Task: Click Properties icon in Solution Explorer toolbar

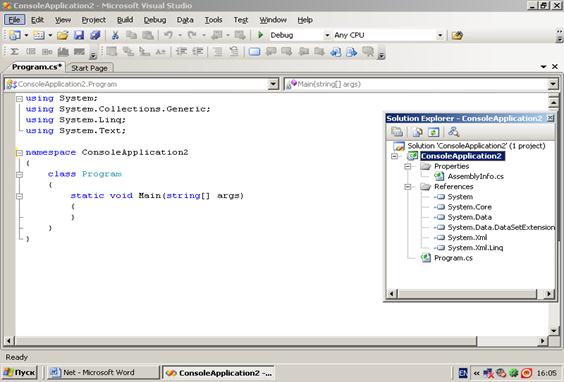Action: pyautogui.click(x=397, y=132)
